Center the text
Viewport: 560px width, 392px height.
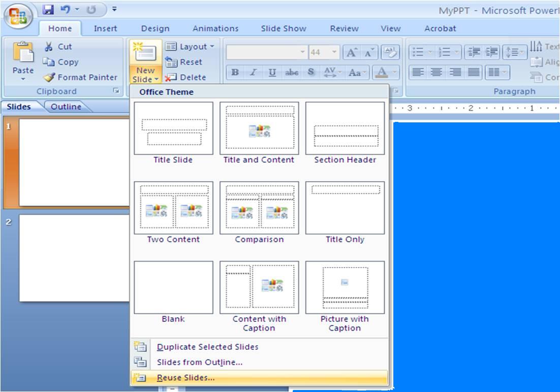pyautogui.click(x=436, y=73)
